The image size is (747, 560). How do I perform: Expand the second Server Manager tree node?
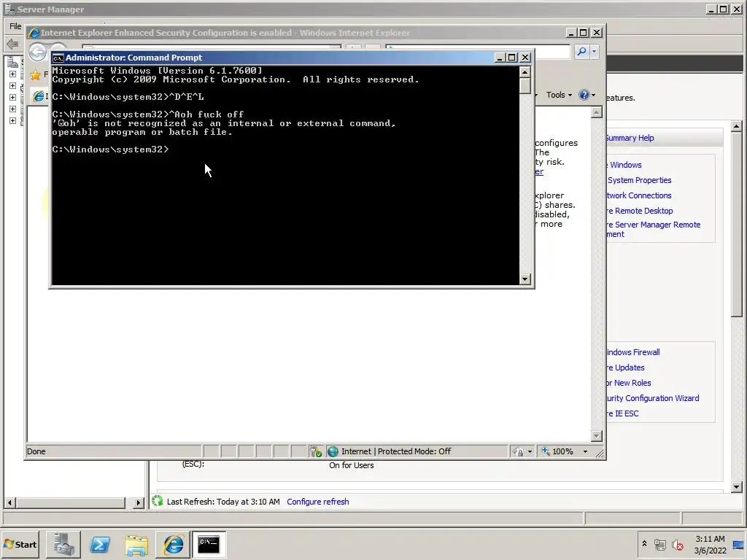pos(13,86)
